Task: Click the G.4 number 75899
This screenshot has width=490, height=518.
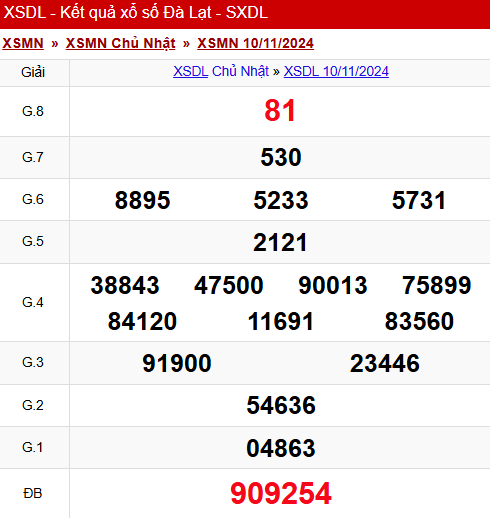Action: pyautogui.click(x=437, y=285)
